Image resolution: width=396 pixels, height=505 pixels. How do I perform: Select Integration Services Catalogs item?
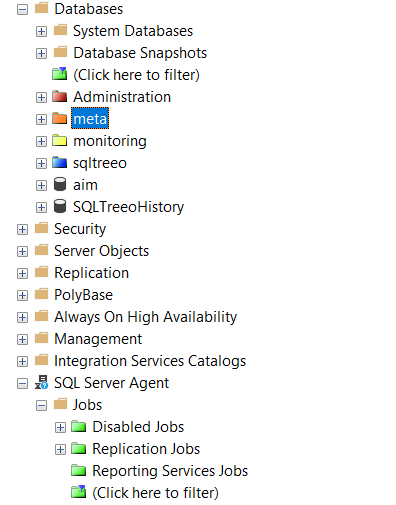[x=150, y=361]
